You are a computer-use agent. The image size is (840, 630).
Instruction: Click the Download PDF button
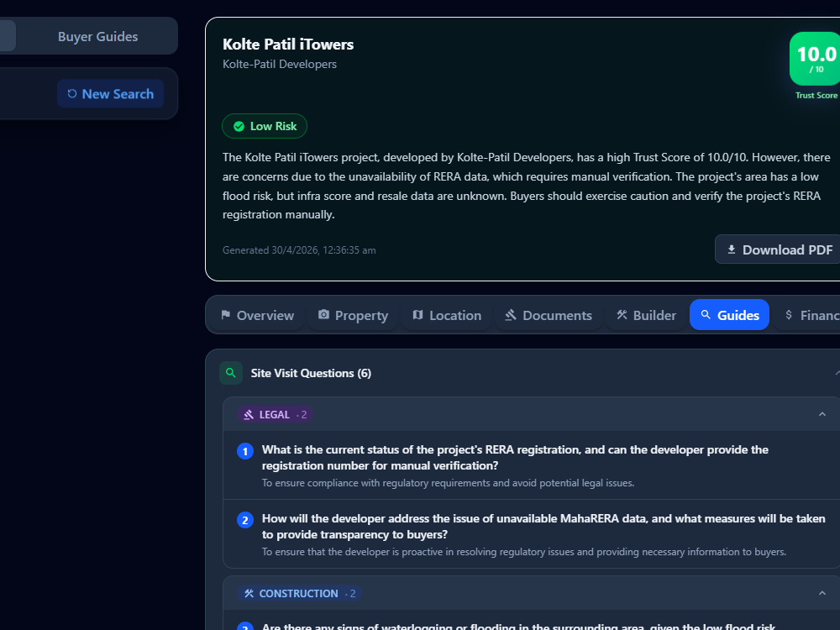tap(778, 249)
